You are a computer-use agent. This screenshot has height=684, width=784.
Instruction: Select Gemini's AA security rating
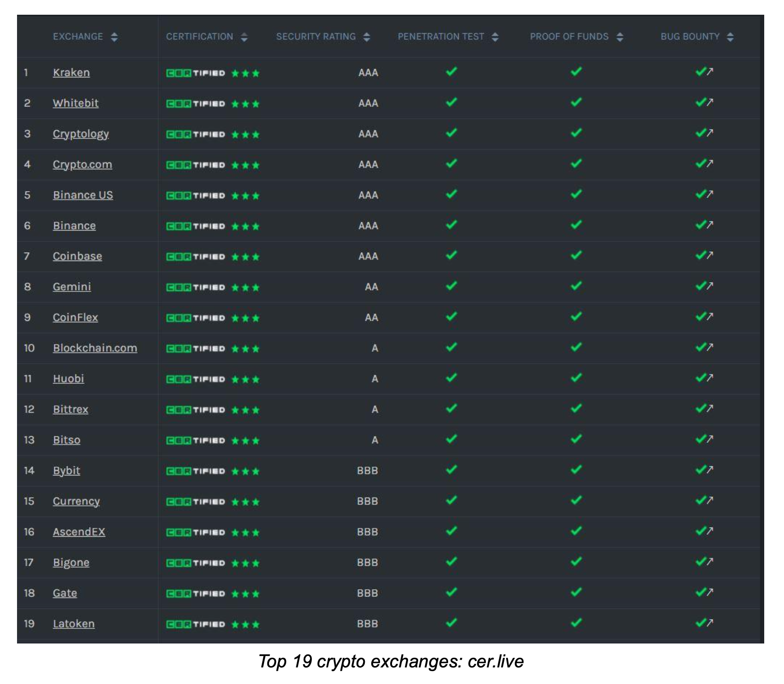(372, 287)
